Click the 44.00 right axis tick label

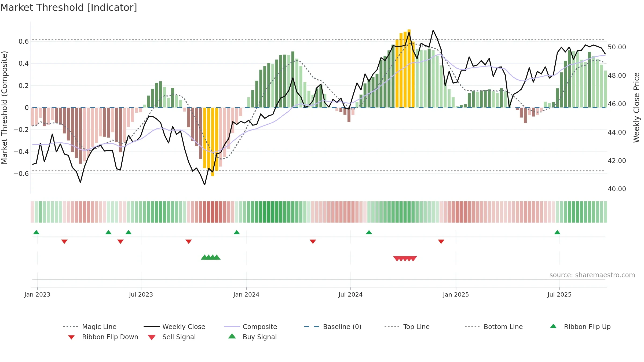pyautogui.click(x=617, y=132)
